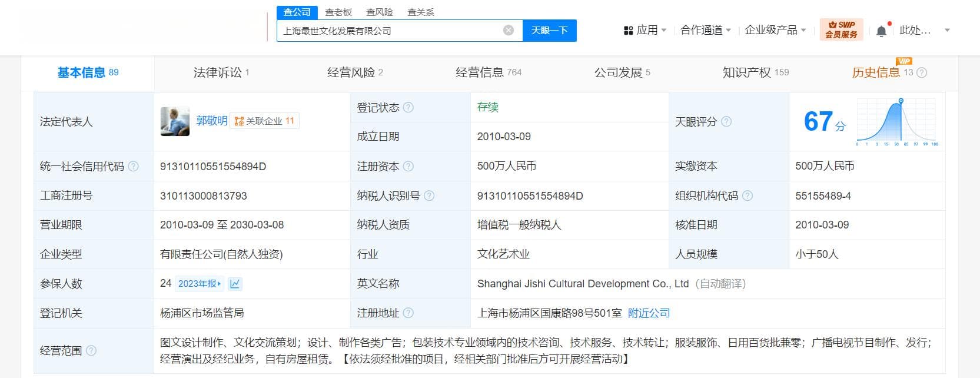Click the 天眼一下 search button
This screenshot has width=980, height=378.
click(549, 30)
